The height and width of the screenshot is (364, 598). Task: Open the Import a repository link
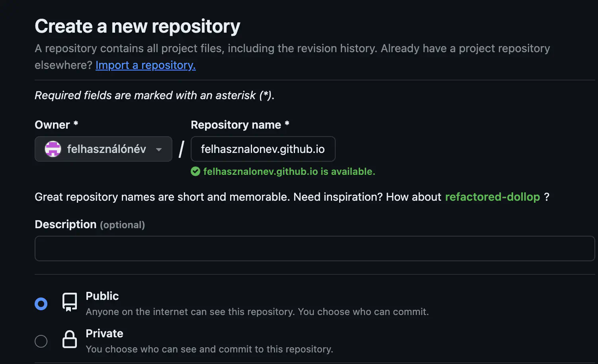[145, 65]
